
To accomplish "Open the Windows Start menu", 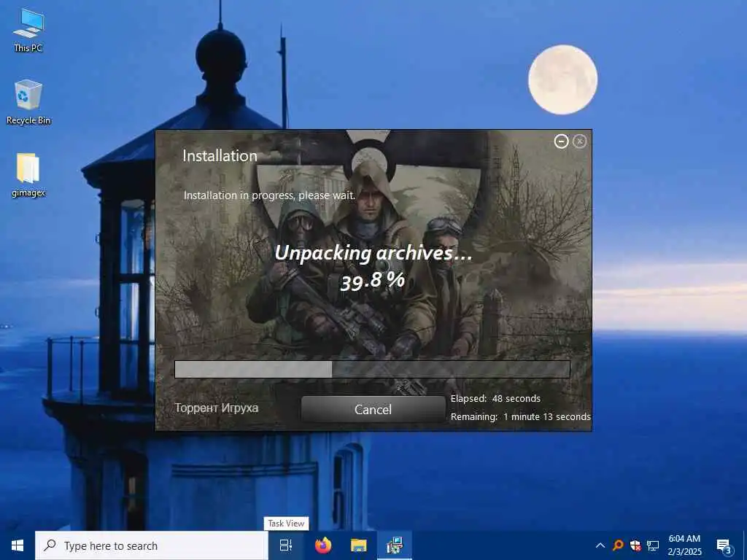I will (x=18, y=545).
